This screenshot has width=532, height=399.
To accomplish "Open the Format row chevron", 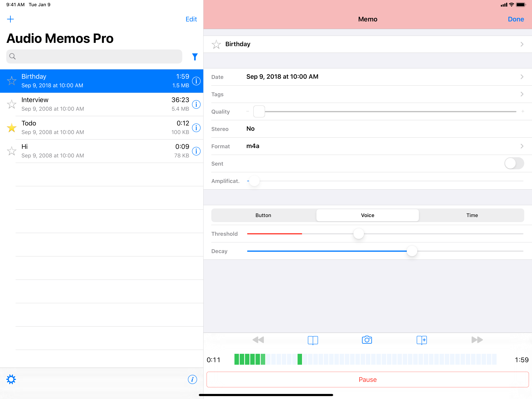I will (x=522, y=146).
